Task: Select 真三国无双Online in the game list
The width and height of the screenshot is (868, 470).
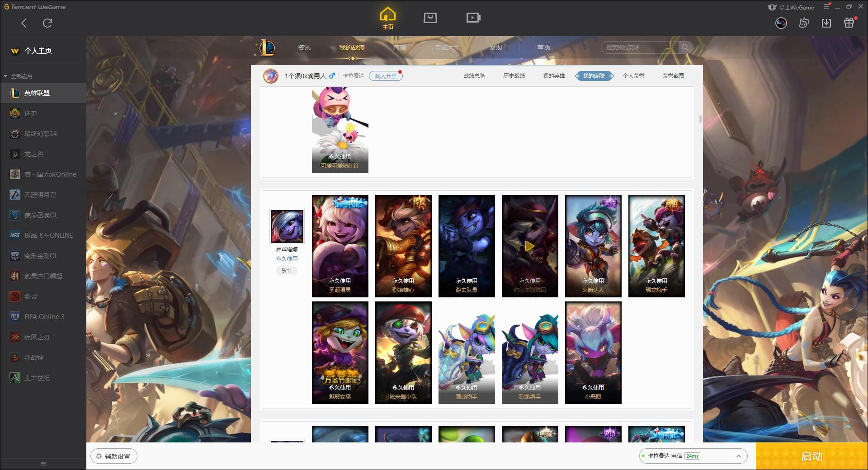Action: click(x=43, y=174)
